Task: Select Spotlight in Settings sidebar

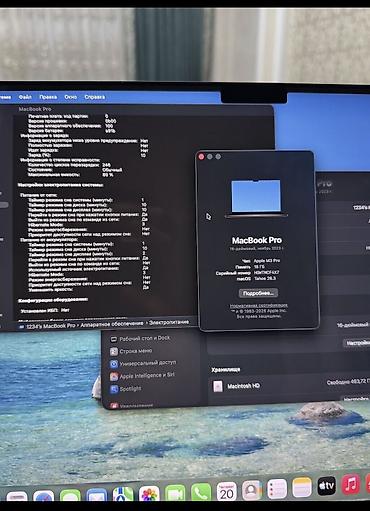Action: [126, 389]
